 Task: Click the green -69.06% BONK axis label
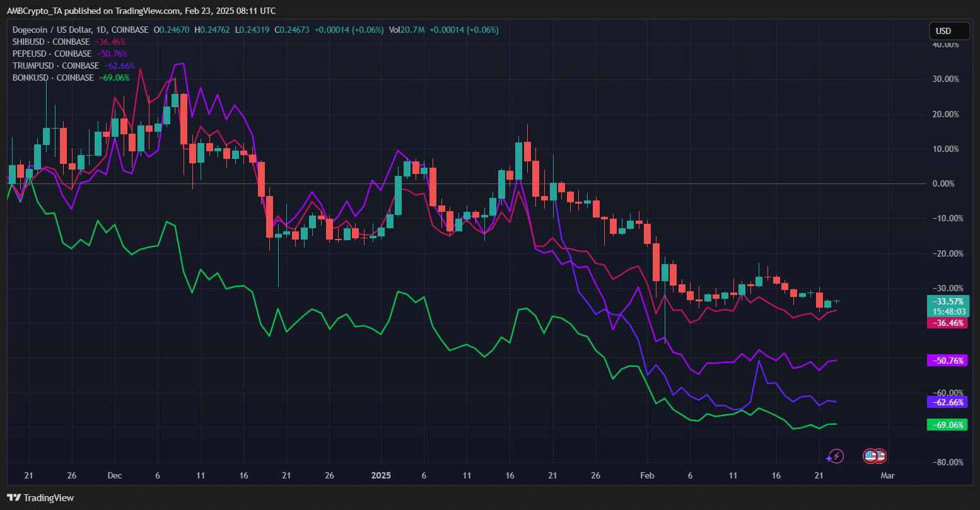[x=946, y=425]
